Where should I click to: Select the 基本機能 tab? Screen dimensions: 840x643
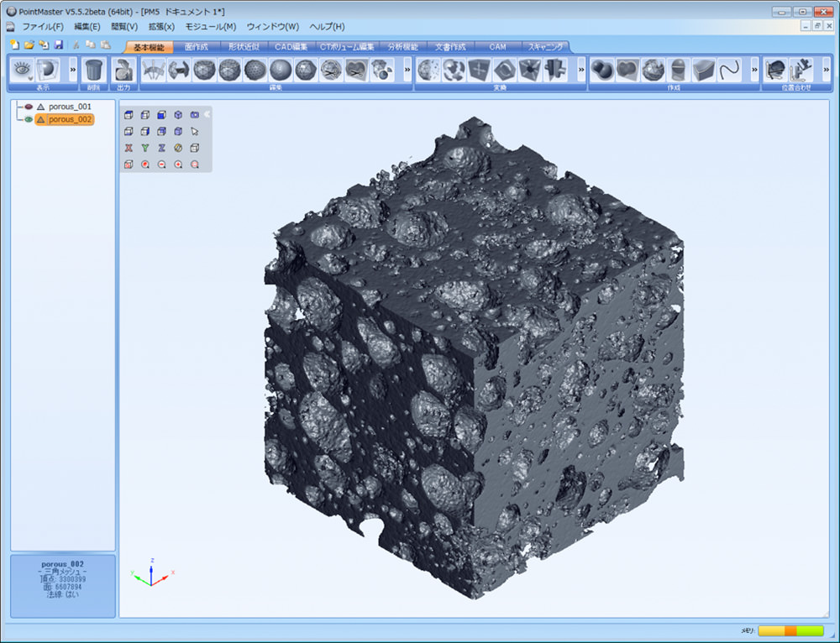149,47
